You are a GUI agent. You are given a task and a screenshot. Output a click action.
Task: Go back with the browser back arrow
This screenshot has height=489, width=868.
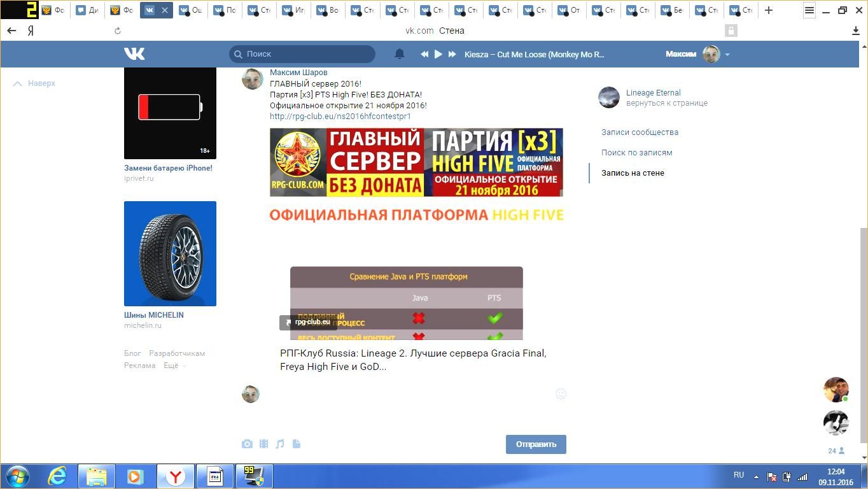coord(11,31)
